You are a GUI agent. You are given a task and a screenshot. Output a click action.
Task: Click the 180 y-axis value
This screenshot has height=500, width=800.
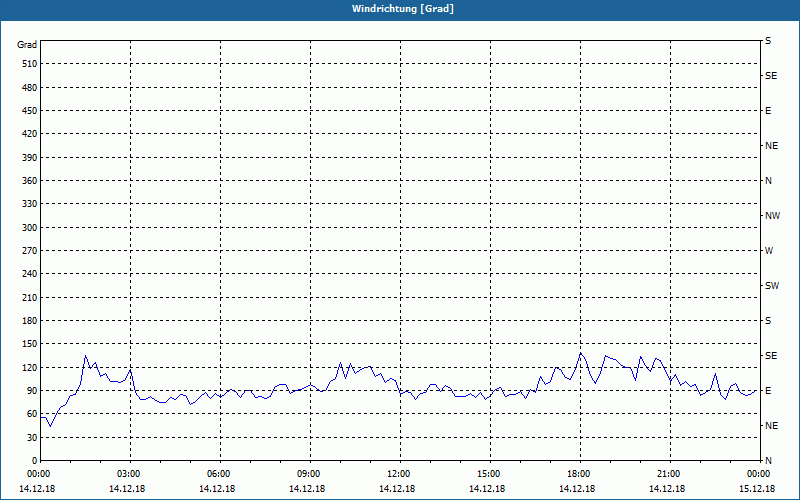tap(30, 321)
